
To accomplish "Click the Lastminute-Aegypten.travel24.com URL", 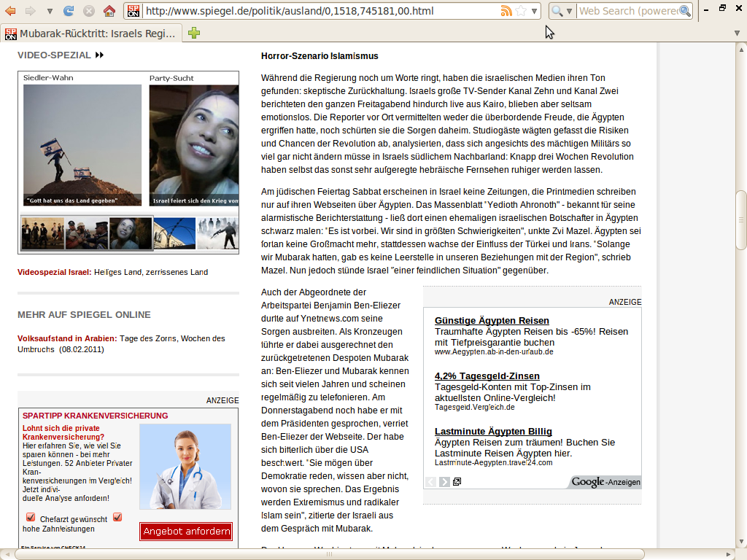I will (494, 462).
